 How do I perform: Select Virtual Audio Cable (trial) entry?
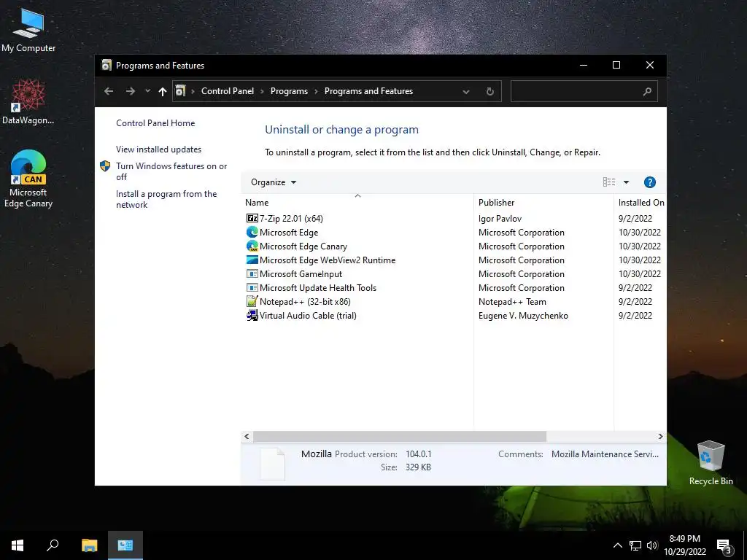pos(308,315)
